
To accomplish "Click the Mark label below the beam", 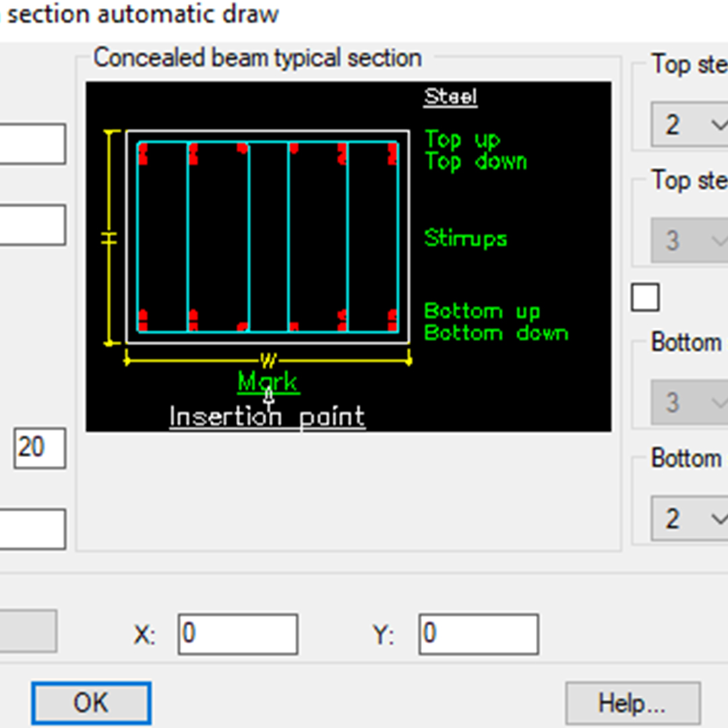I will tap(267, 381).
